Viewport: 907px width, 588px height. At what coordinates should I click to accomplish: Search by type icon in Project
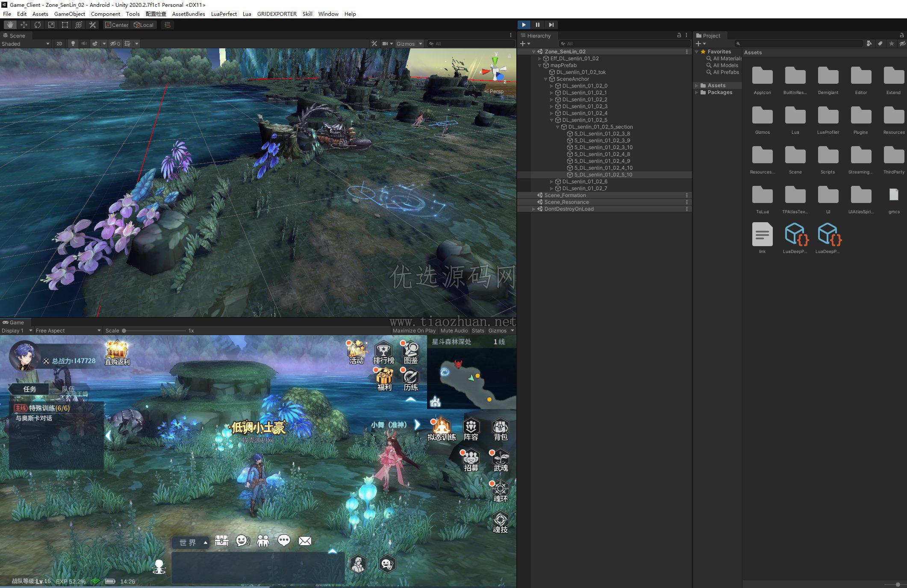click(x=869, y=44)
